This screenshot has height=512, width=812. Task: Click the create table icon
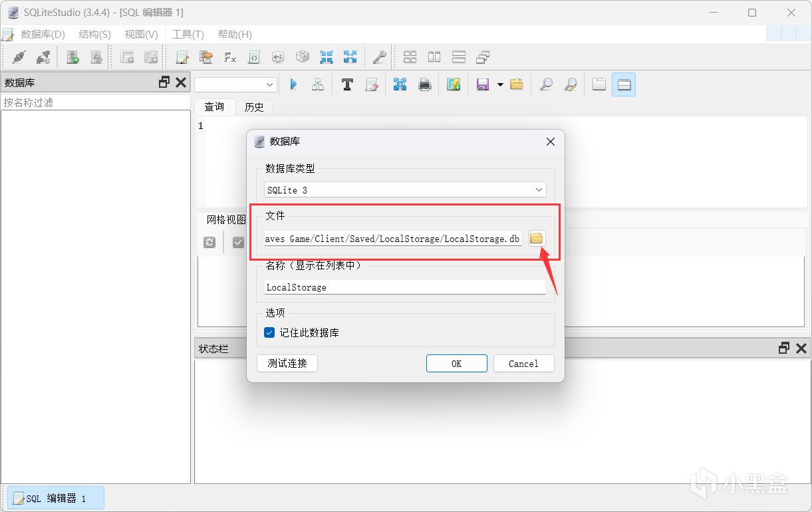coord(127,58)
